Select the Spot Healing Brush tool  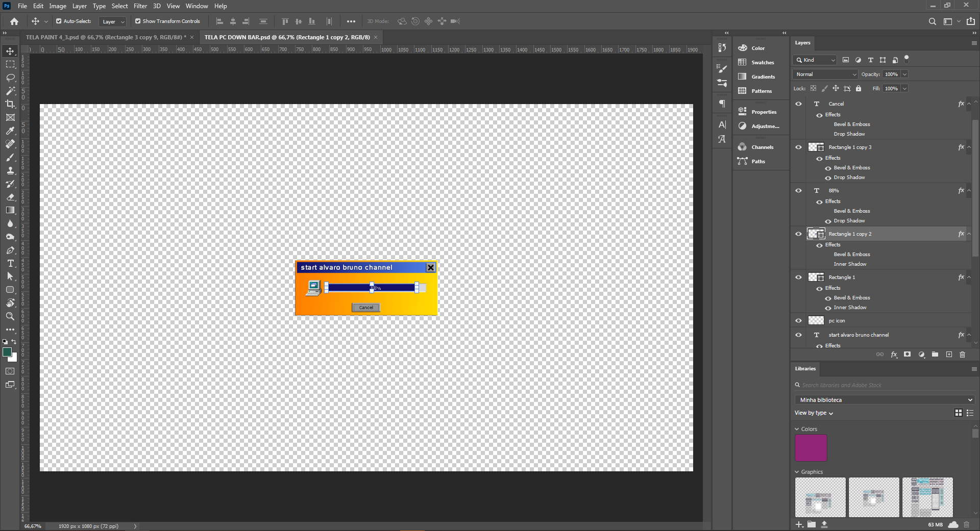10,144
